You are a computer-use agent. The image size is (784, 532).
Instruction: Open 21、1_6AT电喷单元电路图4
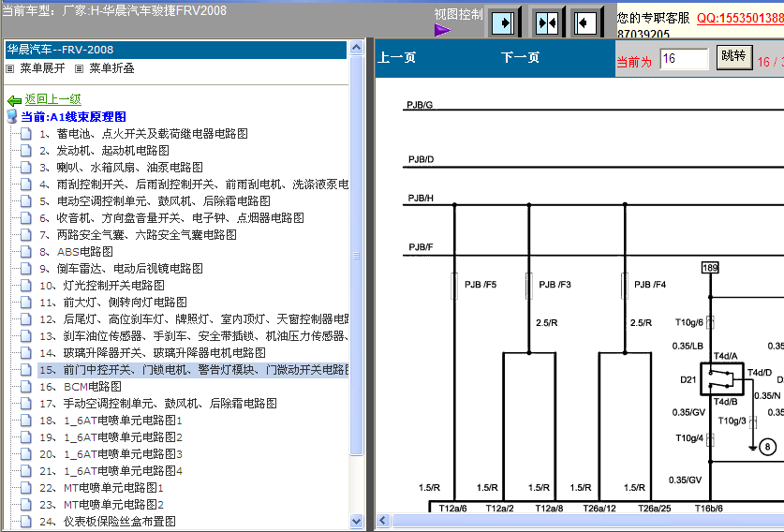tap(111, 471)
